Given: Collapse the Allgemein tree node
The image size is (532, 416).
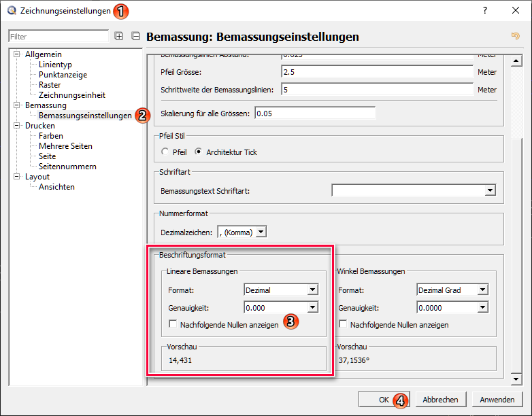Looking at the screenshot, I should coord(17,54).
